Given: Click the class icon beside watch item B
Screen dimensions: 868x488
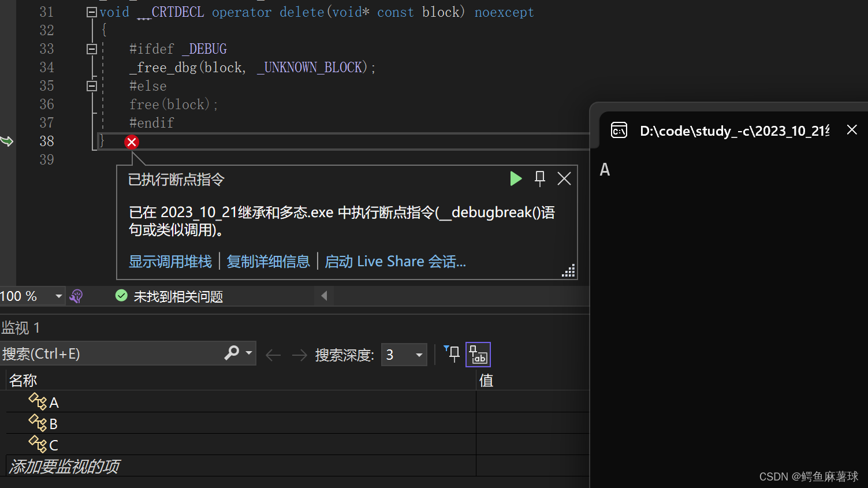Looking at the screenshot, I should click(x=38, y=423).
